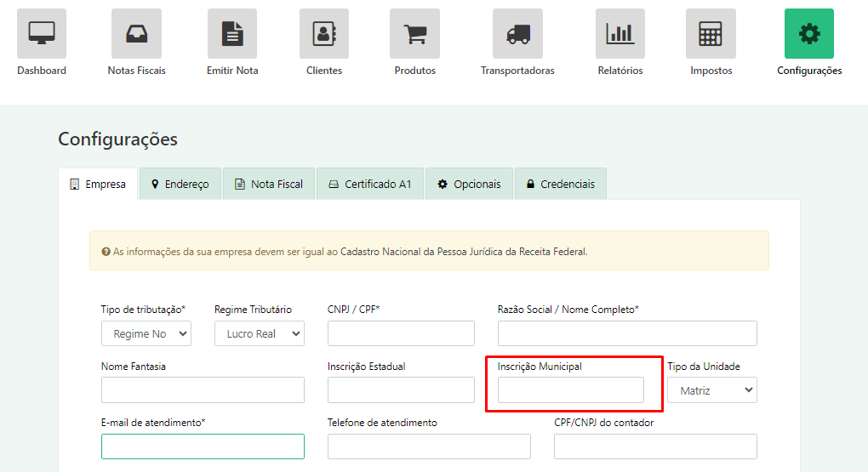Open the Regime Tributário dropdown
Screen dimensions: 868x472
(x=260, y=333)
